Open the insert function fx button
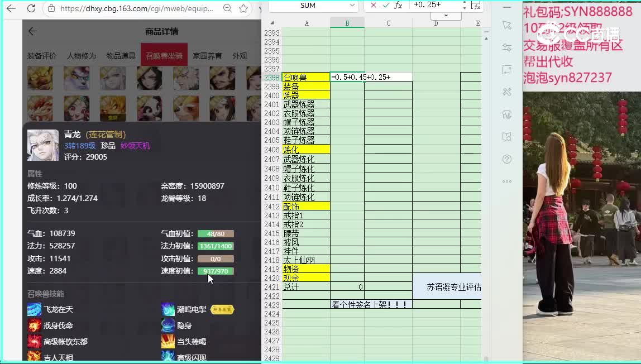 398,5
